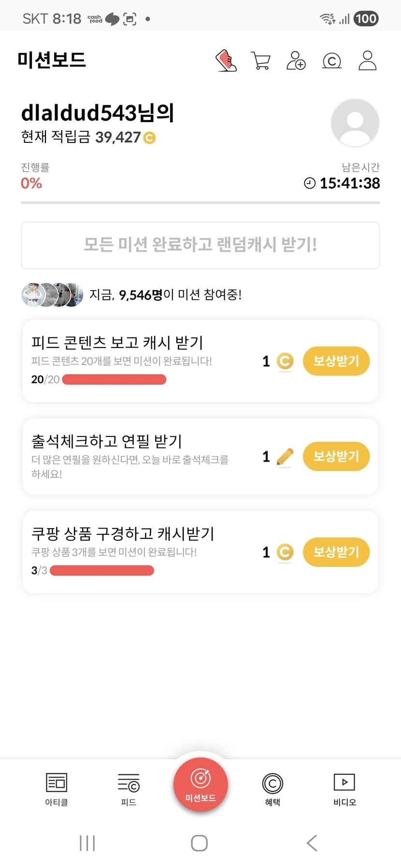Open the profile person icon in header
401x868 pixels.
click(x=367, y=61)
